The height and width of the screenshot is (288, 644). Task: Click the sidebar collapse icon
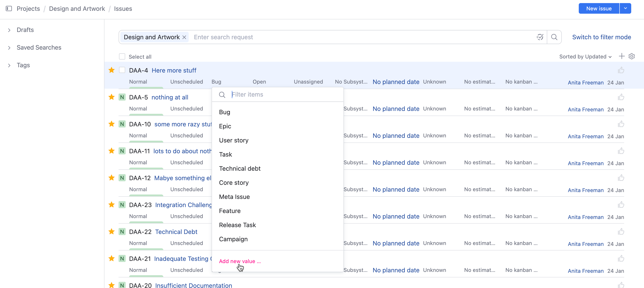[9, 9]
